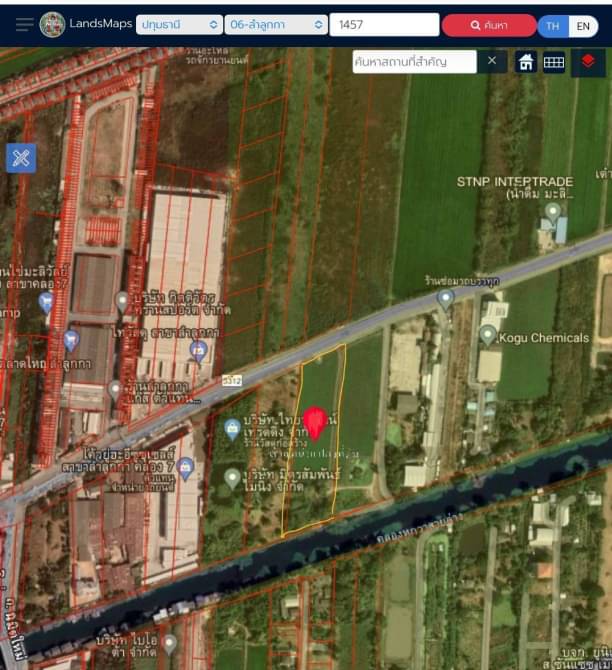Click the Kogu Chemicals place marker
This screenshot has height=670, width=612.
pos(487,335)
